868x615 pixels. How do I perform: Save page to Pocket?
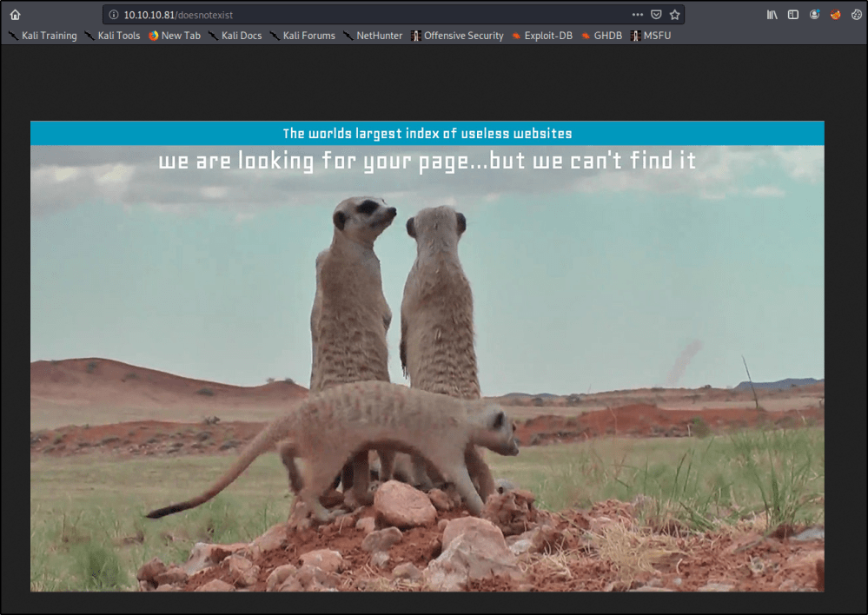click(657, 15)
